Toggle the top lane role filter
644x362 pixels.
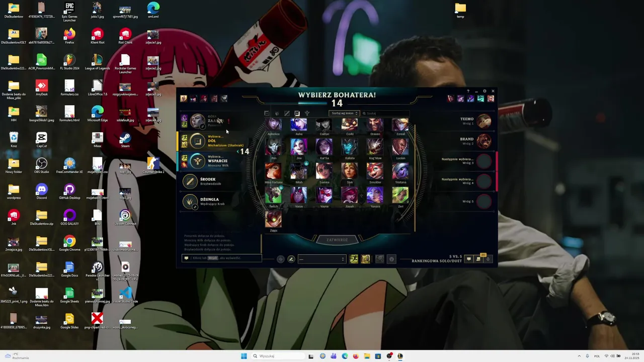(267, 114)
